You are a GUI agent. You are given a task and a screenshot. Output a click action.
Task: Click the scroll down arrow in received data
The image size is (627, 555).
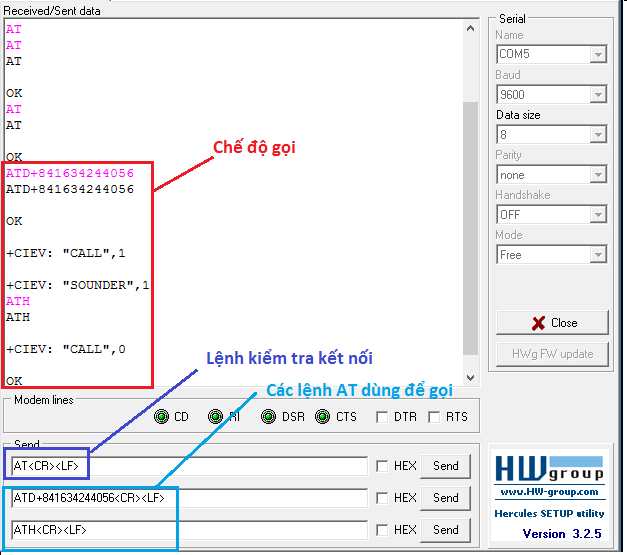471,377
